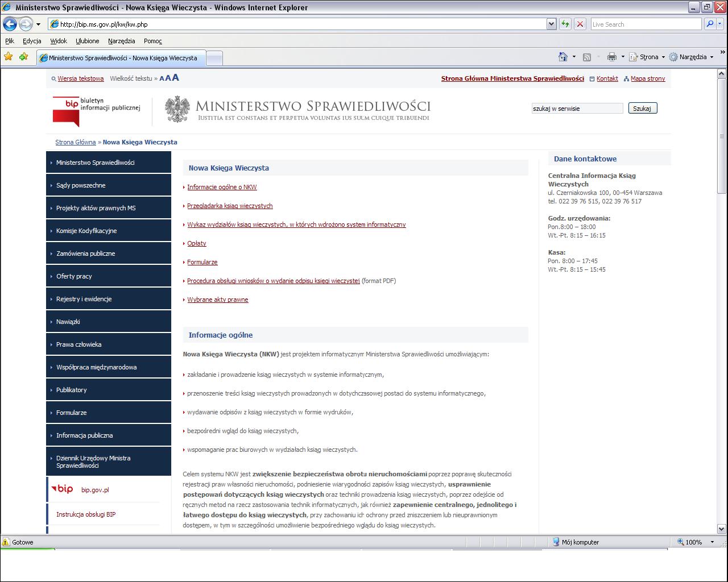Click the Kontakt link
728x582 pixels.
point(607,78)
